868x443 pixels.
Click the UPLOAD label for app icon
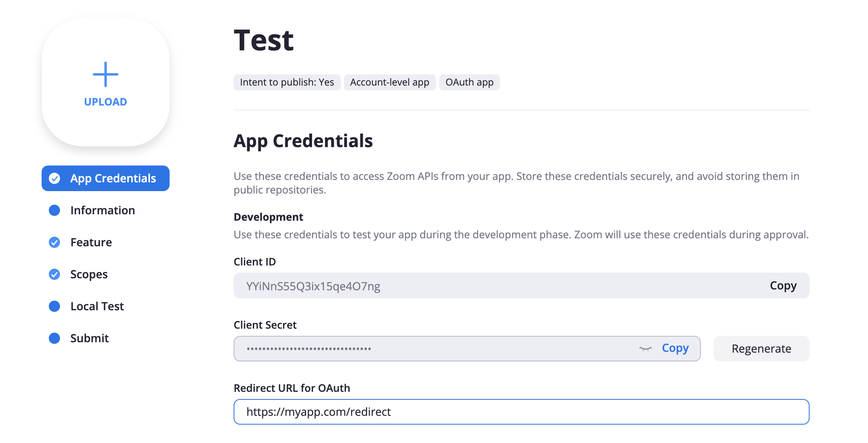click(x=105, y=102)
